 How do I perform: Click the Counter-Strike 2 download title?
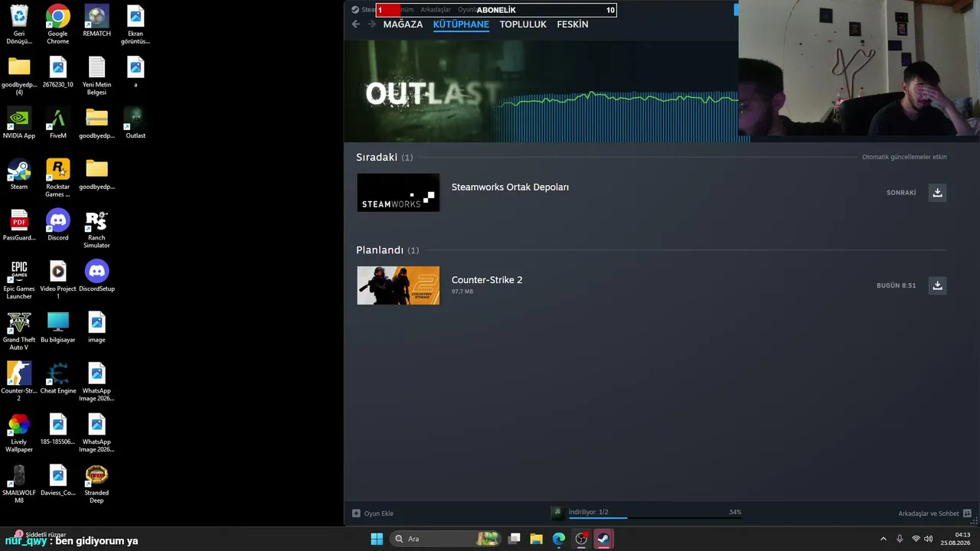487,280
